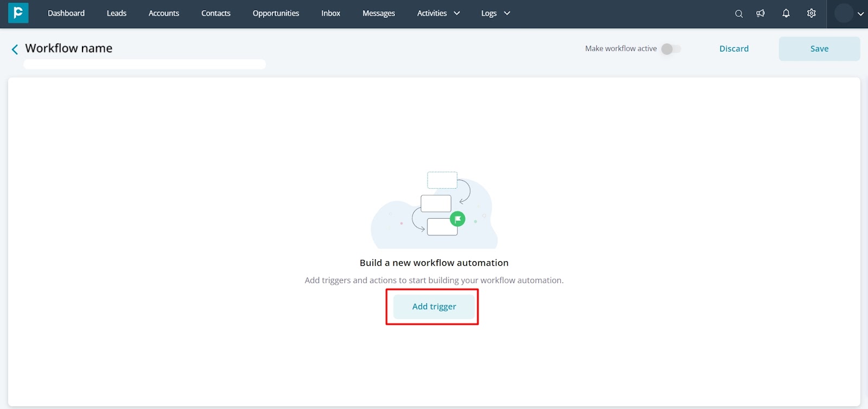Toggle the Make workflow active switch
Image resolution: width=868 pixels, height=409 pixels.
coord(671,49)
